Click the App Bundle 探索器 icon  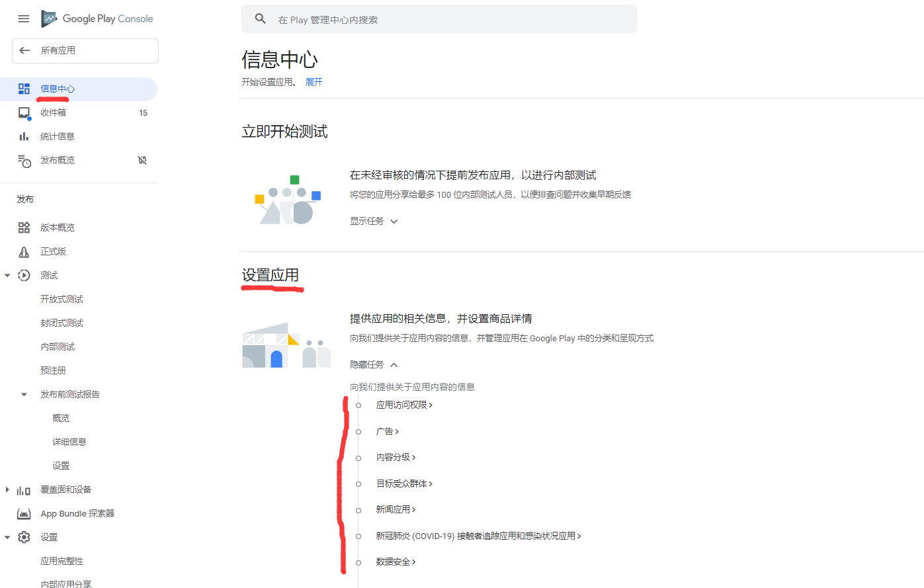[24, 513]
